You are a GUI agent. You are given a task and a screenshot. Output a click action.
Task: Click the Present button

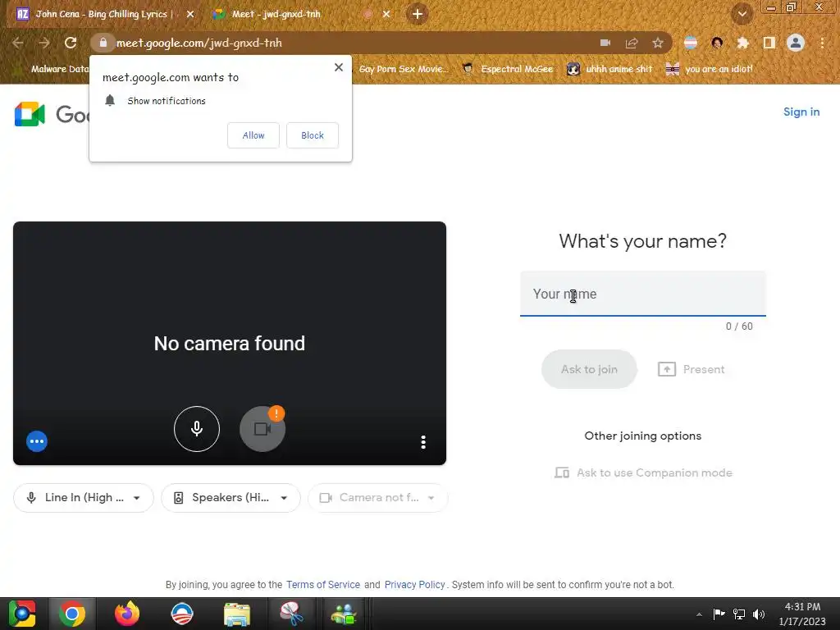click(x=691, y=369)
